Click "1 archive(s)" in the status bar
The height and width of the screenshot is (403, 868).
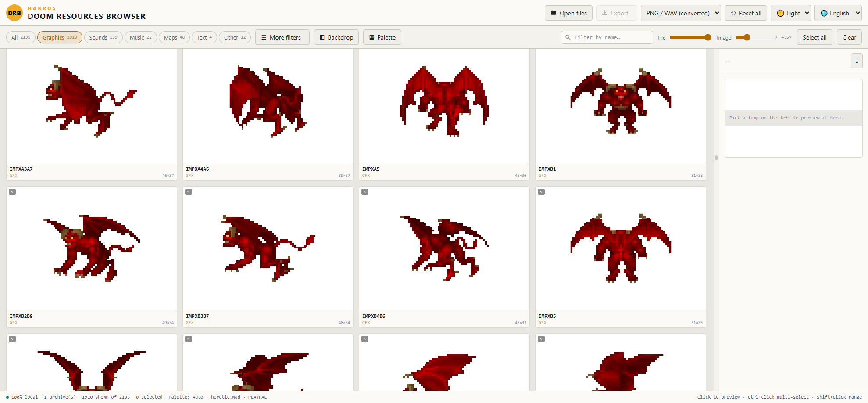[60, 397]
